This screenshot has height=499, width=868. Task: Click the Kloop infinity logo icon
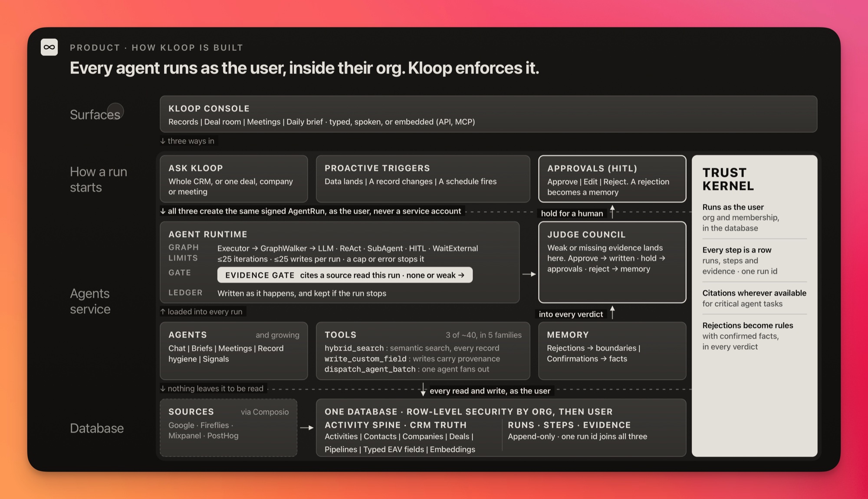coord(49,47)
